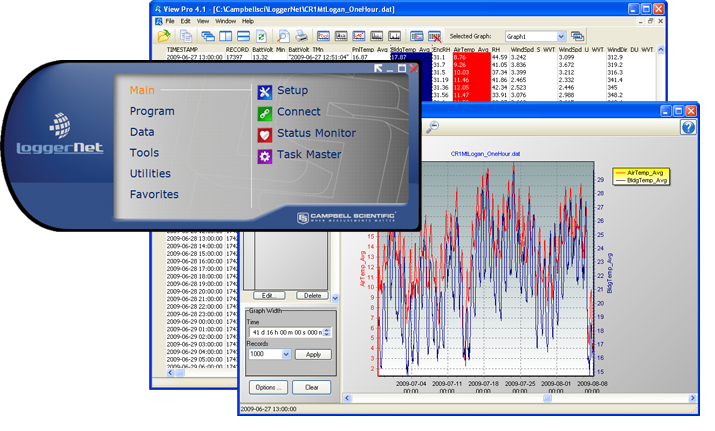The height and width of the screenshot is (431, 715).
Task: Launch Status Monitor from LoggerNet launcher
Action: pos(317,133)
